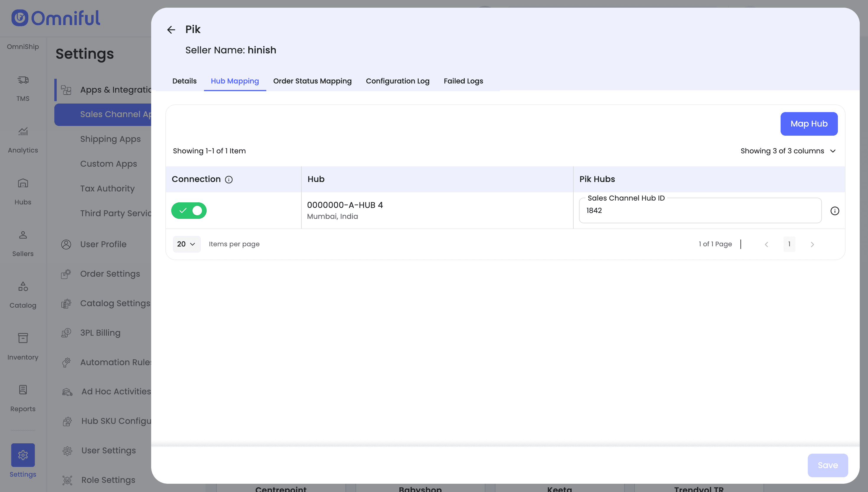
Task: Expand the Showing 3 of 3 columns dropdown
Action: (x=788, y=151)
